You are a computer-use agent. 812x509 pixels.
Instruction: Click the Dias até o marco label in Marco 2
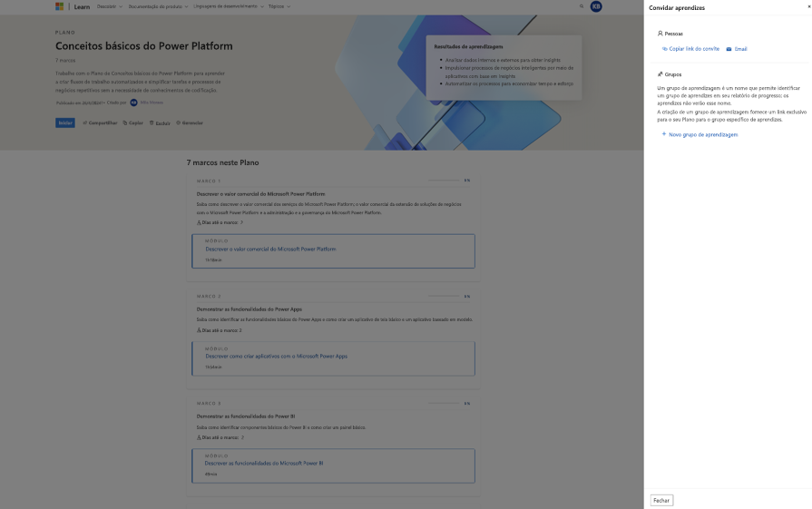220,330
